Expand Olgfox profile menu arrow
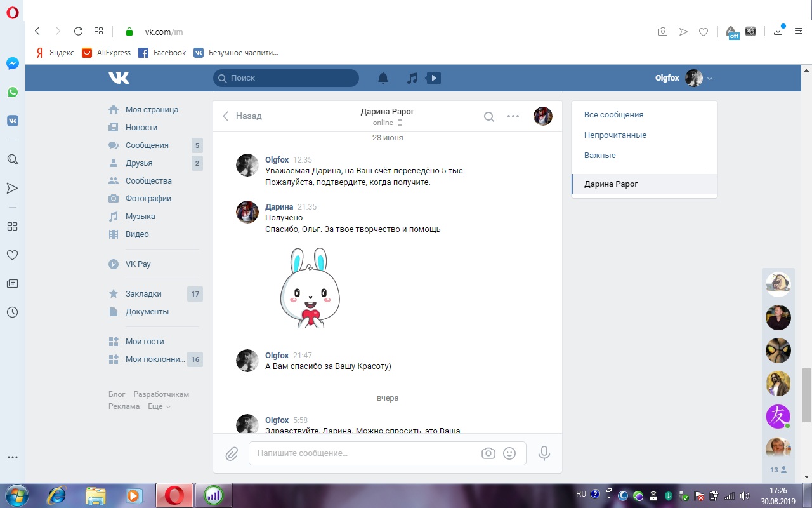 (710, 79)
